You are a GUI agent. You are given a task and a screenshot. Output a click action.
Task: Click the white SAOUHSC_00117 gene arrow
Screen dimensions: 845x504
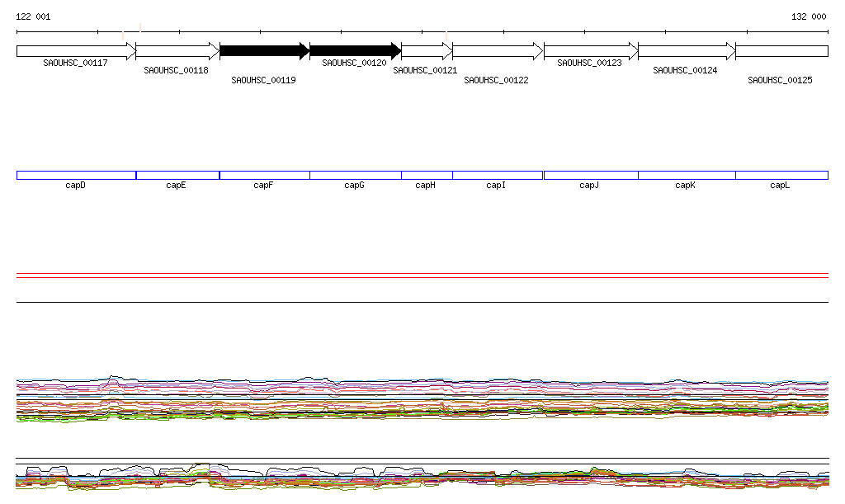pos(75,51)
